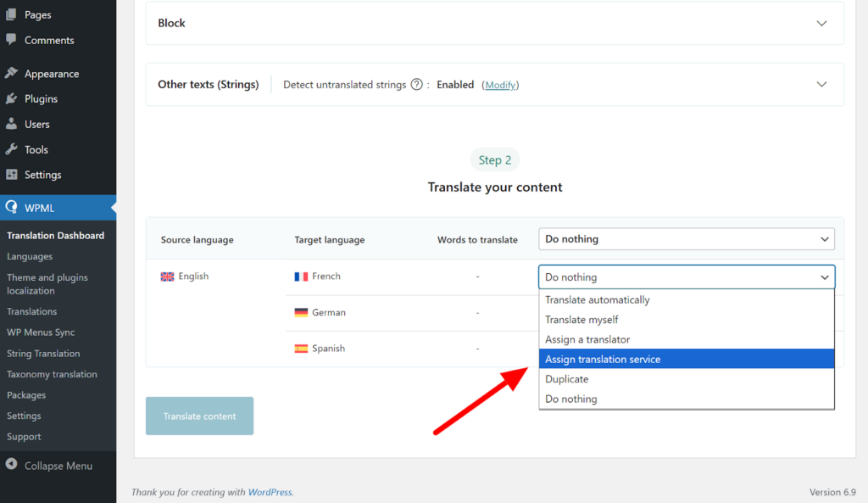This screenshot has width=868, height=503.
Task: Open Taxonomy translation submenu item
Action: [52, 374]
